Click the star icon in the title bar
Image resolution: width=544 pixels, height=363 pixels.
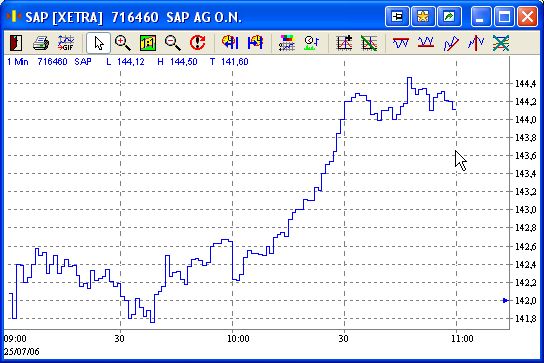point(423,16)
